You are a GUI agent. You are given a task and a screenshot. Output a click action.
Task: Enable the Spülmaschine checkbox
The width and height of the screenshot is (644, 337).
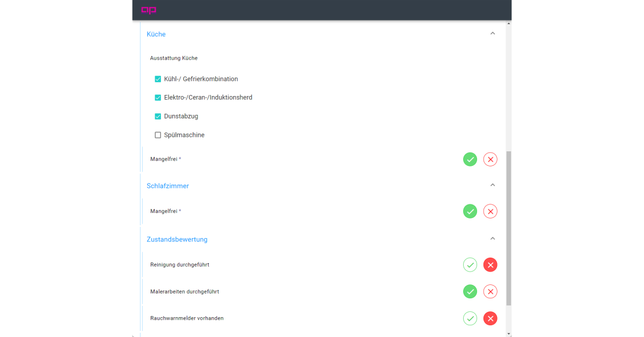click(x=158, y=135)
